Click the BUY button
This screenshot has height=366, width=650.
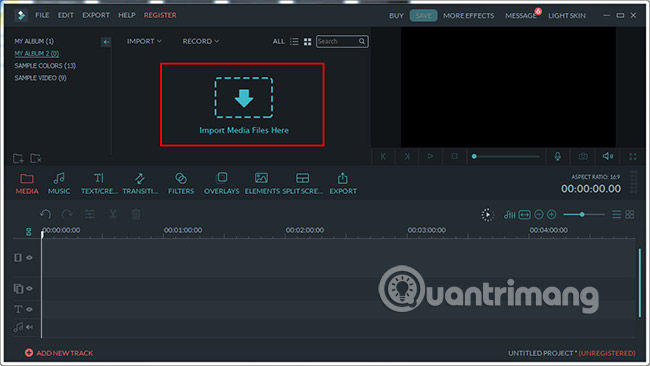click(x=396, y=16)
